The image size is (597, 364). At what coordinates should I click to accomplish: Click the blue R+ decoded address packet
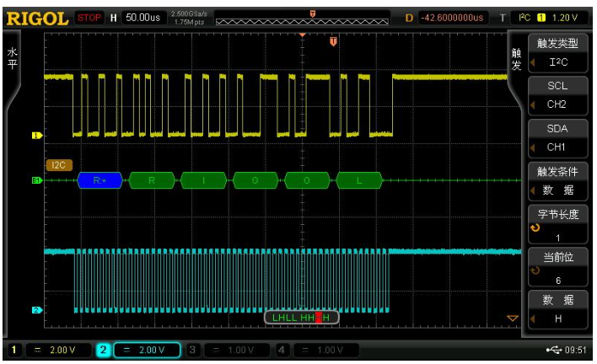click(99, 179)
